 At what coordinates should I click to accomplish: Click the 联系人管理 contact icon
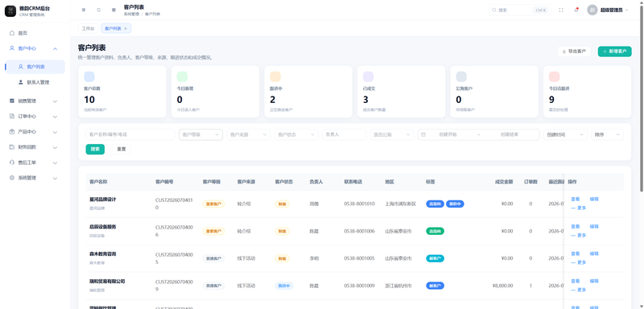click(21, 82)
